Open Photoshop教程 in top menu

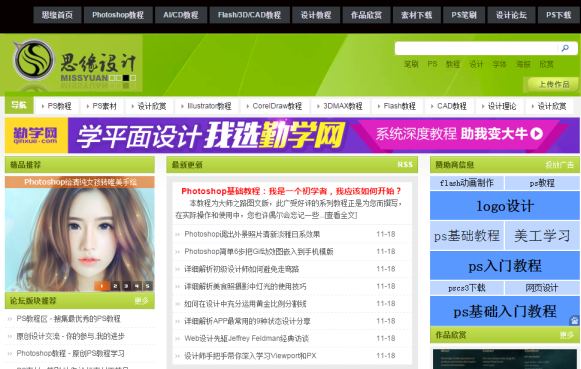(118, 15)
